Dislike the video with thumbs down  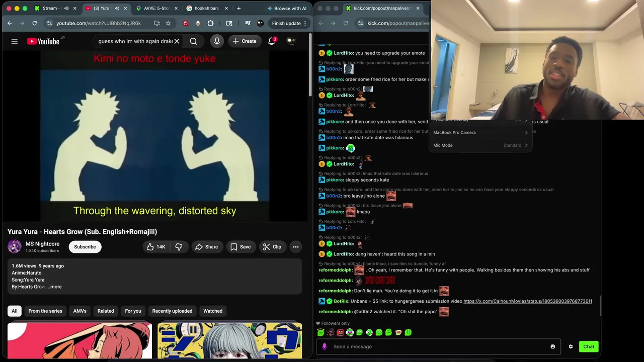tap(179, 247)
